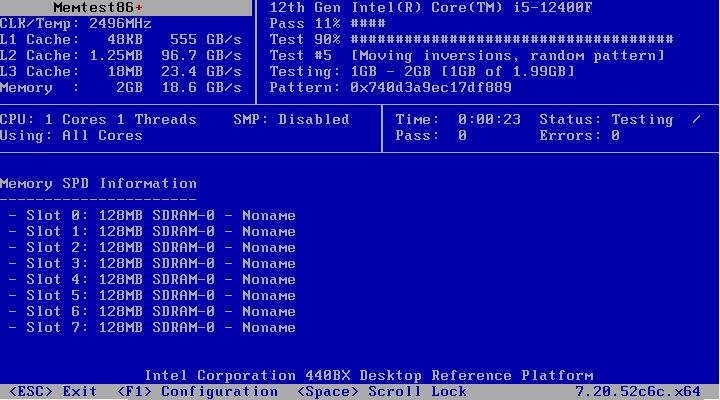The width and height of the screenshot is (720, 400).
Task: Click the Memory SPD Information heading
Action: coord(98,184)
